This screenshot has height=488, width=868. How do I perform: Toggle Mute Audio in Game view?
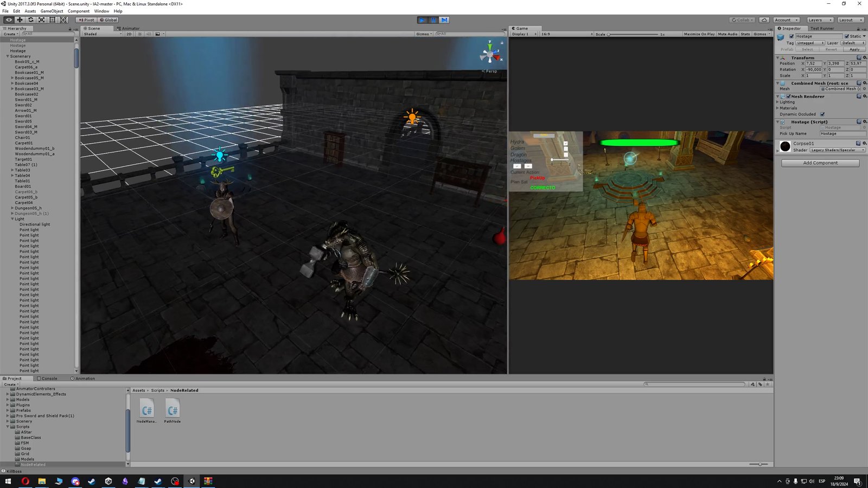pos(727,34)
